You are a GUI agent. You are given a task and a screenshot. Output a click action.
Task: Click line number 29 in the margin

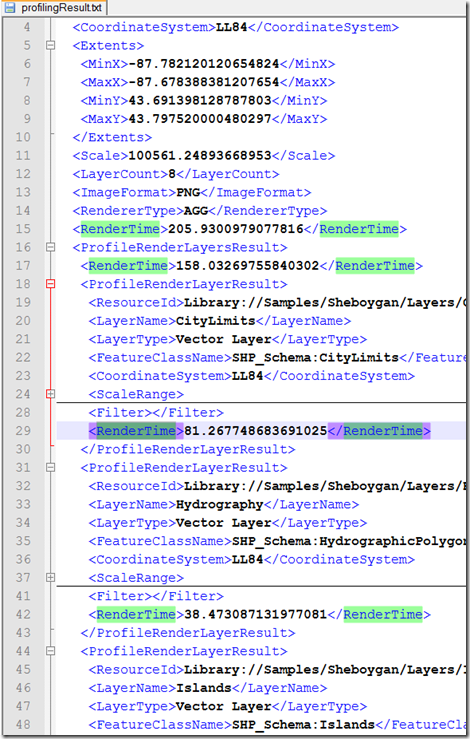coord(23,431)
